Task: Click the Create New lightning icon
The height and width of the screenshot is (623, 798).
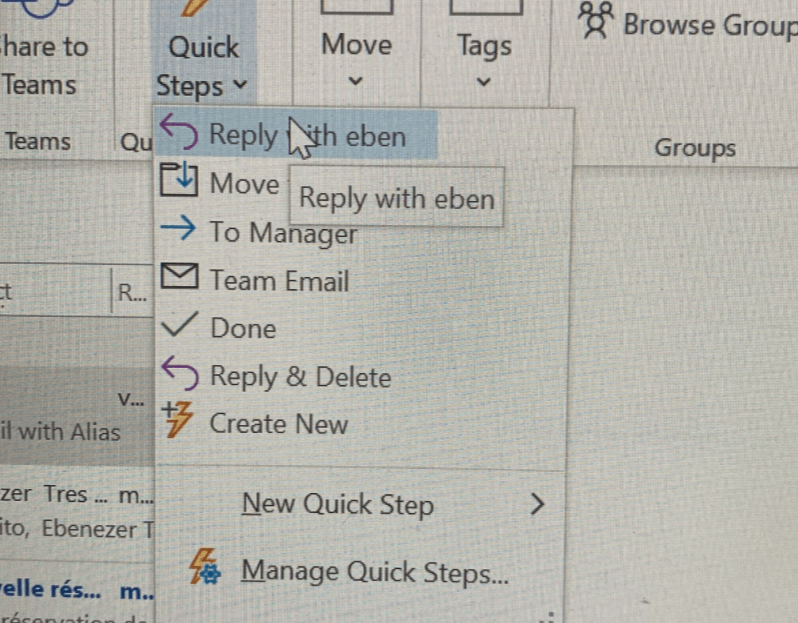Action: click(x=178, y=419)
